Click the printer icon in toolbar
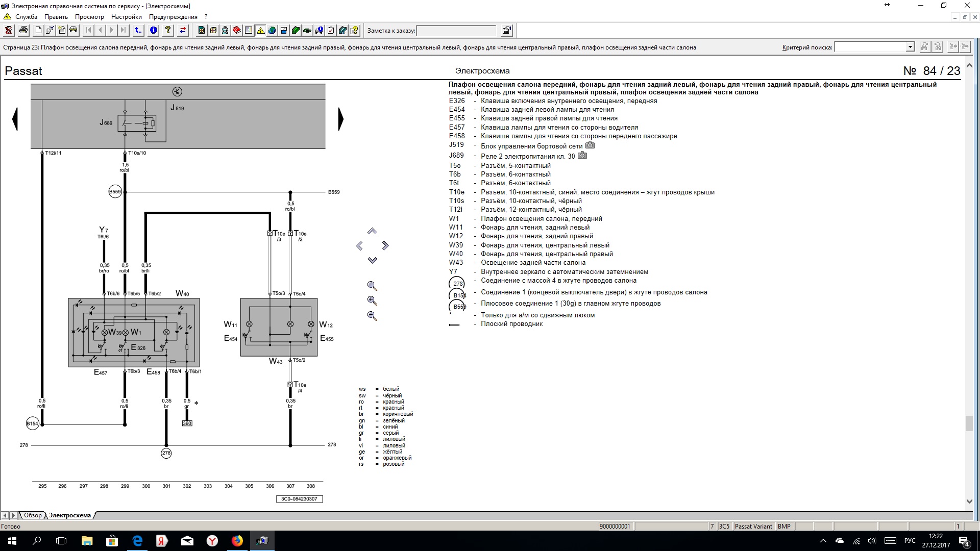Image resolution: width=980 pixels, height=551 pixels. coord(23,31)
